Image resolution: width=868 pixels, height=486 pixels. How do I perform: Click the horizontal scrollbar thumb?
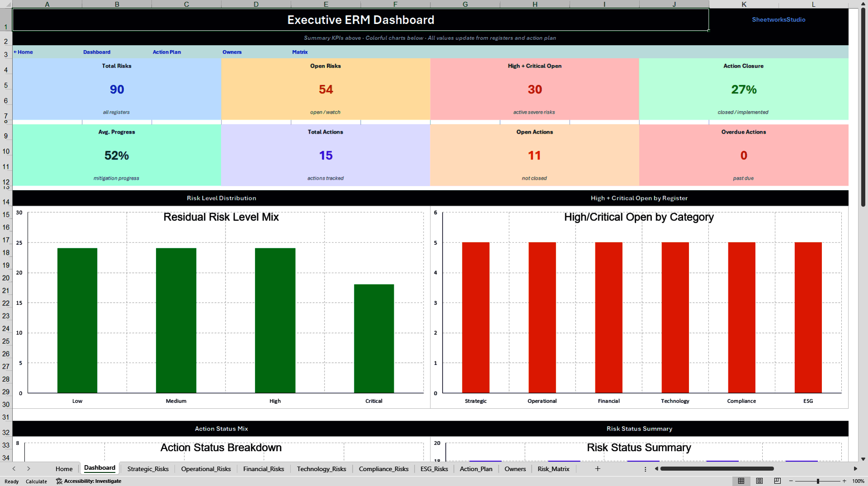pyautogui.click(x=717, y=469)
